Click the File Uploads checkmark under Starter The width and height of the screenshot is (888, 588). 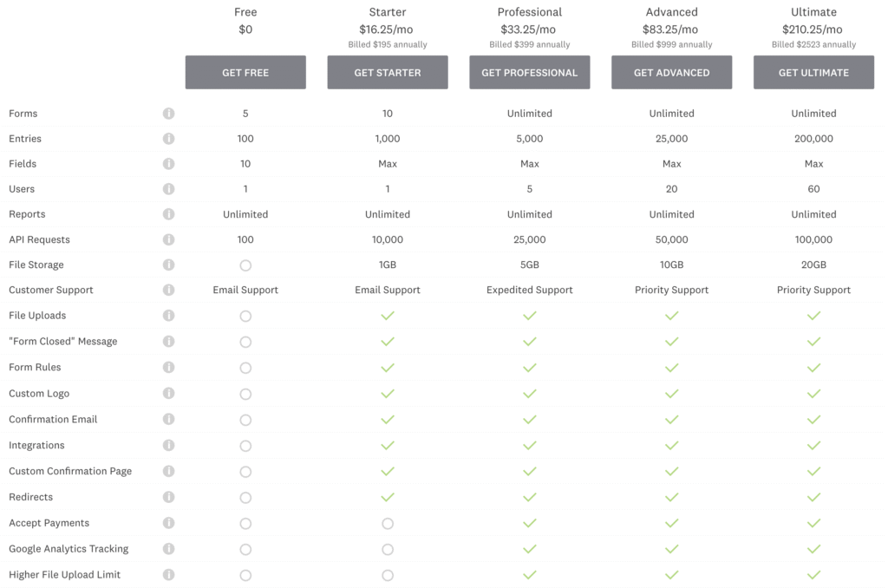tap(388, 316)
